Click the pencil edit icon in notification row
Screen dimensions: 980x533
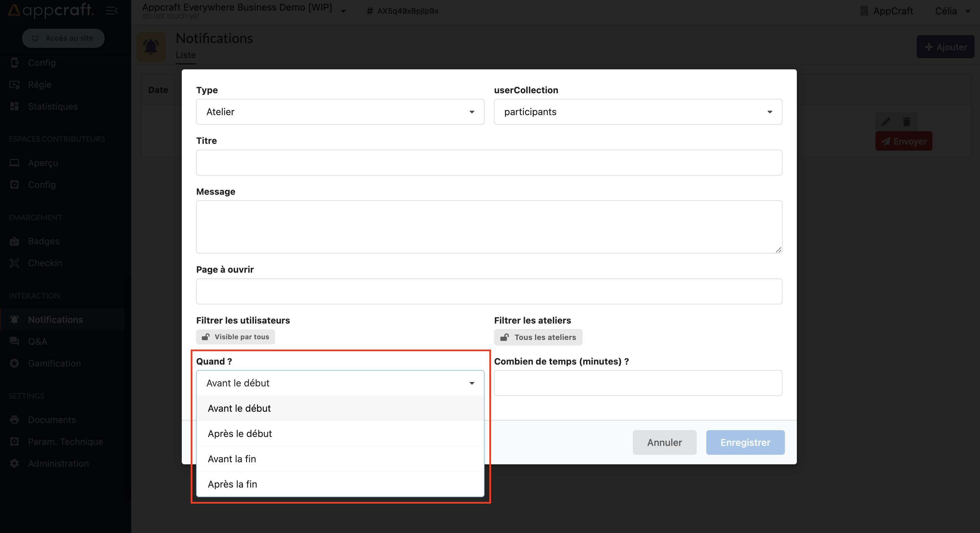click(886, 121)
